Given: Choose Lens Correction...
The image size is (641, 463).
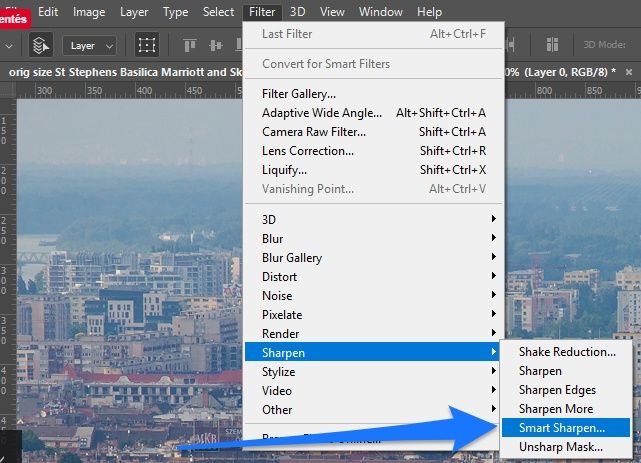Looking at the screenshot, I should [x=372, y=151].
